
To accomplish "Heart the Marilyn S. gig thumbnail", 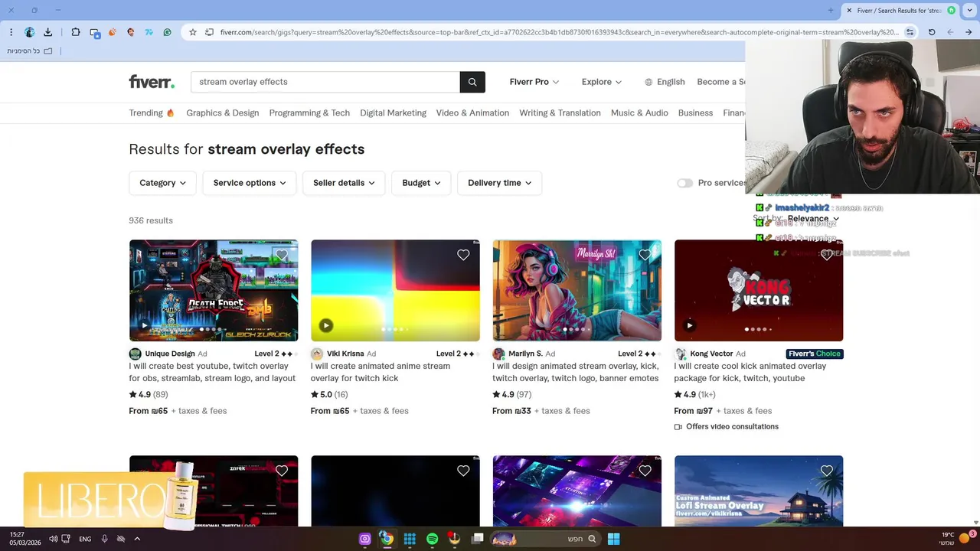I will pos(645,256).
